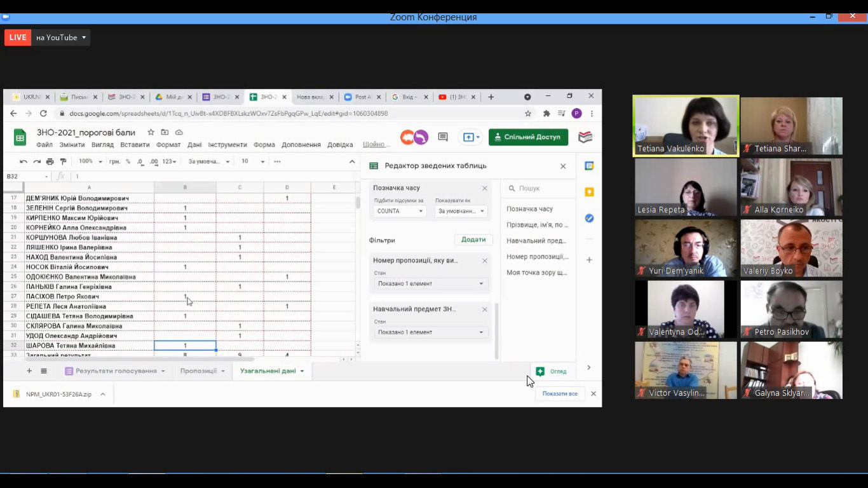Screen dimensions: 868x488
Task: Open Google Calendar in the side panel
Action: pos(589,166)
